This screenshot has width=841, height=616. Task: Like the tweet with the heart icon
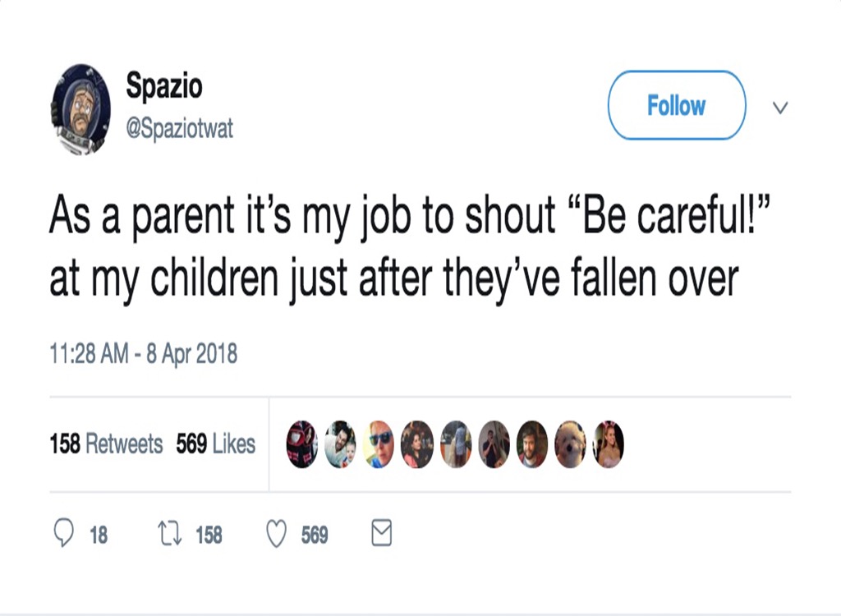(x=276, y=535)
